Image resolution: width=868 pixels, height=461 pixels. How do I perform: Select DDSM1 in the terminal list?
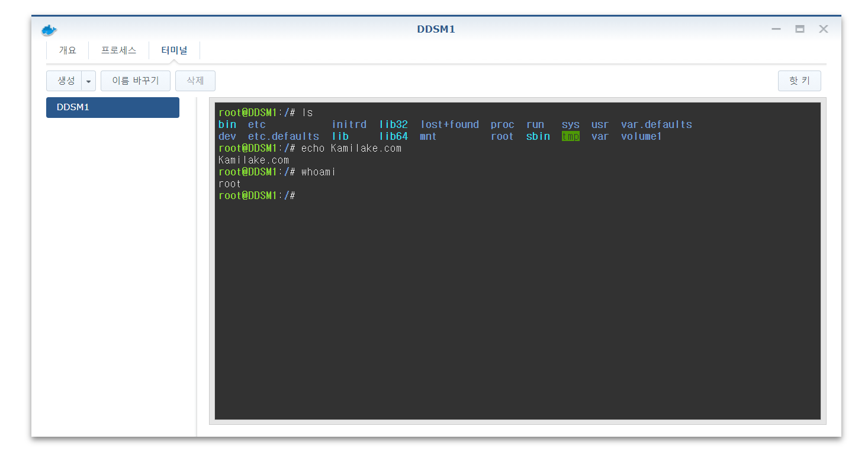[112, 107]
